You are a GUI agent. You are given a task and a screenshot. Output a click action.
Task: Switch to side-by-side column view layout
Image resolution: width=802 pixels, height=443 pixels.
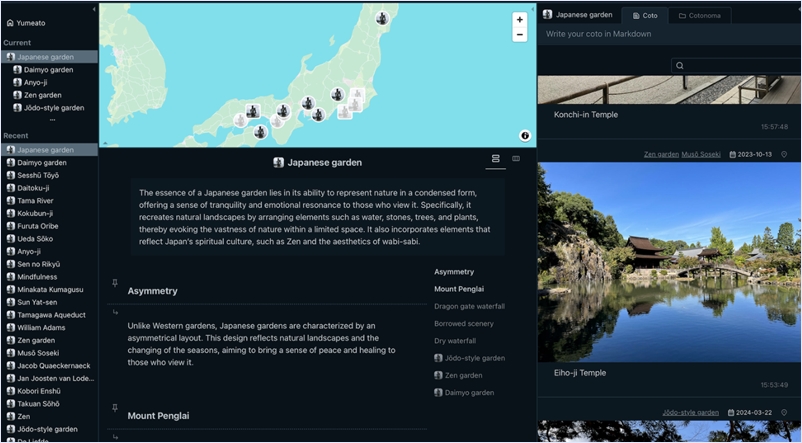click(x=516, y=159)
